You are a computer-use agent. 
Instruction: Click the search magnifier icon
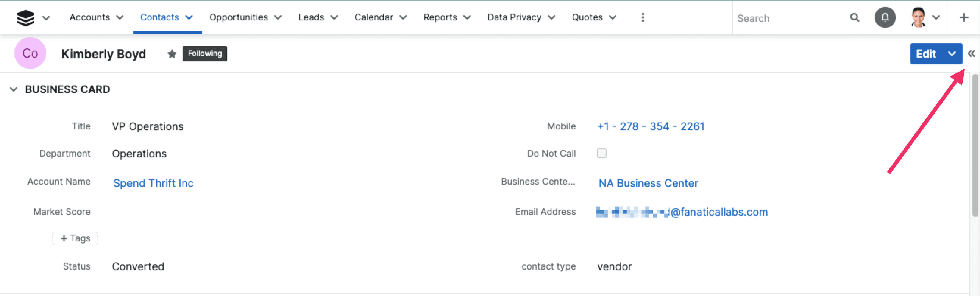tap(854, 17)
